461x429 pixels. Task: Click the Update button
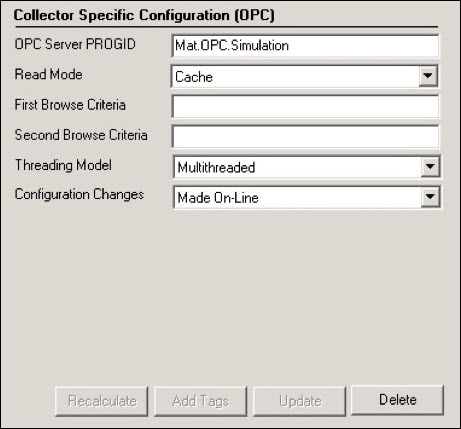click(x=300, y=401)
